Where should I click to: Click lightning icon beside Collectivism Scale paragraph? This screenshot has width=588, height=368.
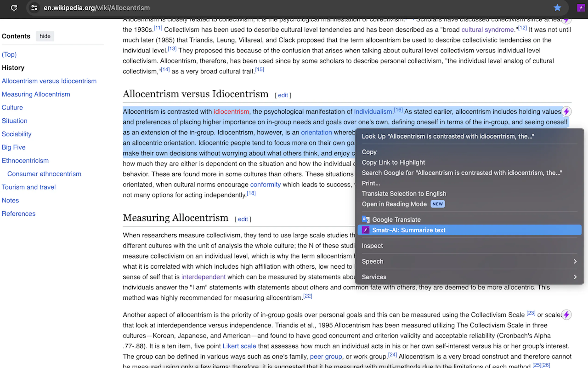(x=566, y=315)
